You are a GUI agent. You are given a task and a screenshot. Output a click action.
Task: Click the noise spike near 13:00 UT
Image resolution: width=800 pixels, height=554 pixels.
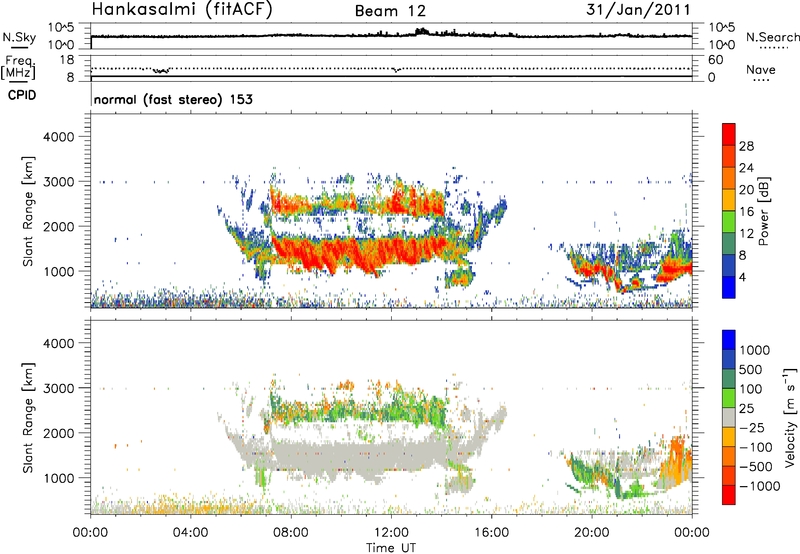(421, 31)
